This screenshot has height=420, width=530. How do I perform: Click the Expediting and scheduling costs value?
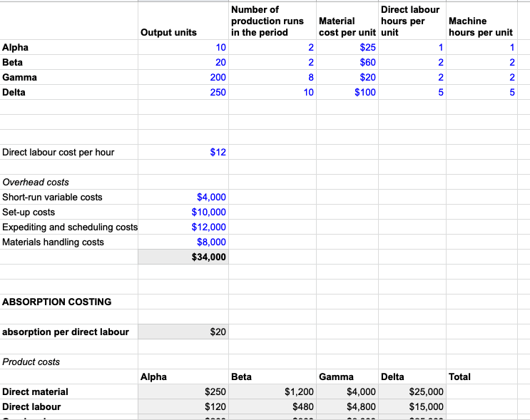pos(183,227)
